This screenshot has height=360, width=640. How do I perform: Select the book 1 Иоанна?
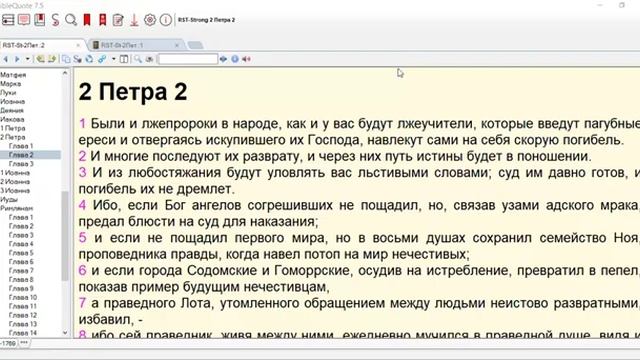15,173
